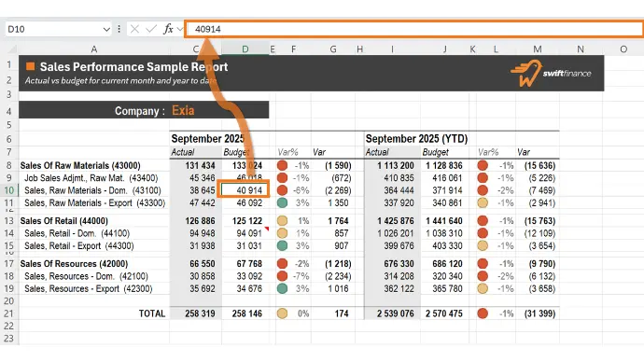The height and width of the screenshot is (362, 644).
Task: Select row 10 header
Action: coord(9,190)
